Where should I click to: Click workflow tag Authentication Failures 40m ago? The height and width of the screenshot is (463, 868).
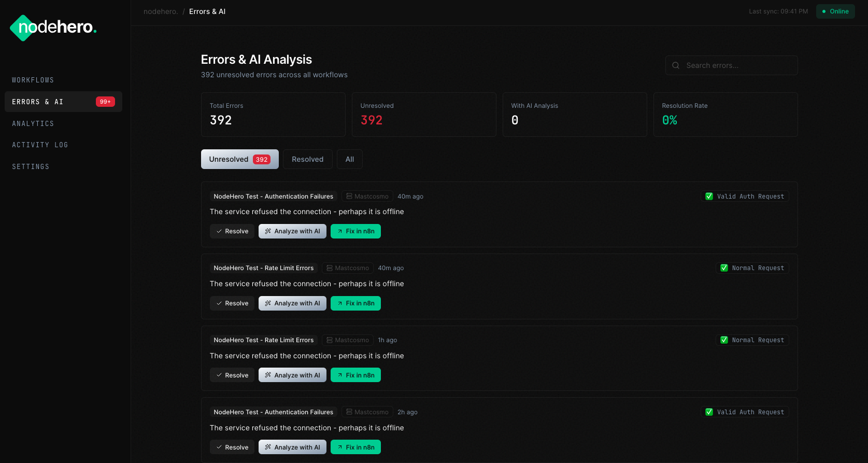click(274, 197)
